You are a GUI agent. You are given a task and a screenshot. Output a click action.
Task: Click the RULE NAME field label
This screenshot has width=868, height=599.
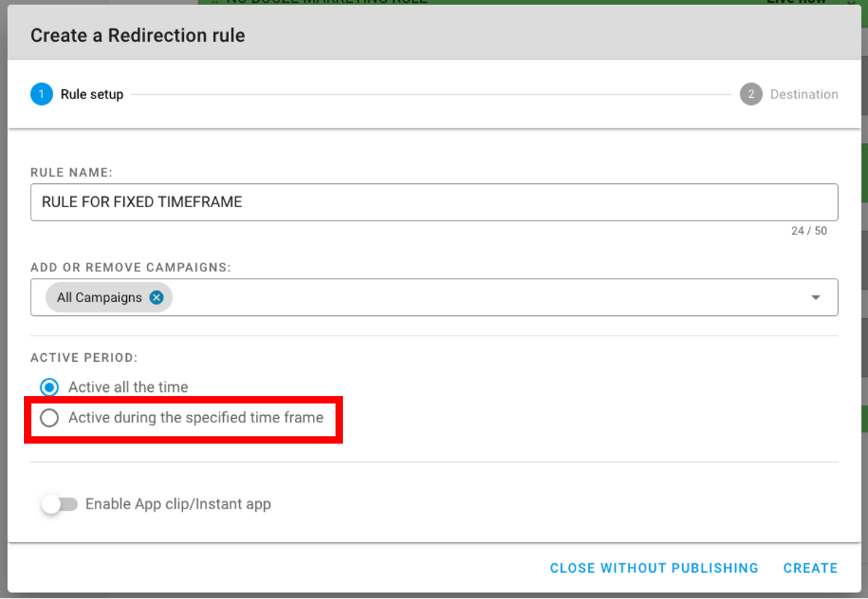point(71,172)
